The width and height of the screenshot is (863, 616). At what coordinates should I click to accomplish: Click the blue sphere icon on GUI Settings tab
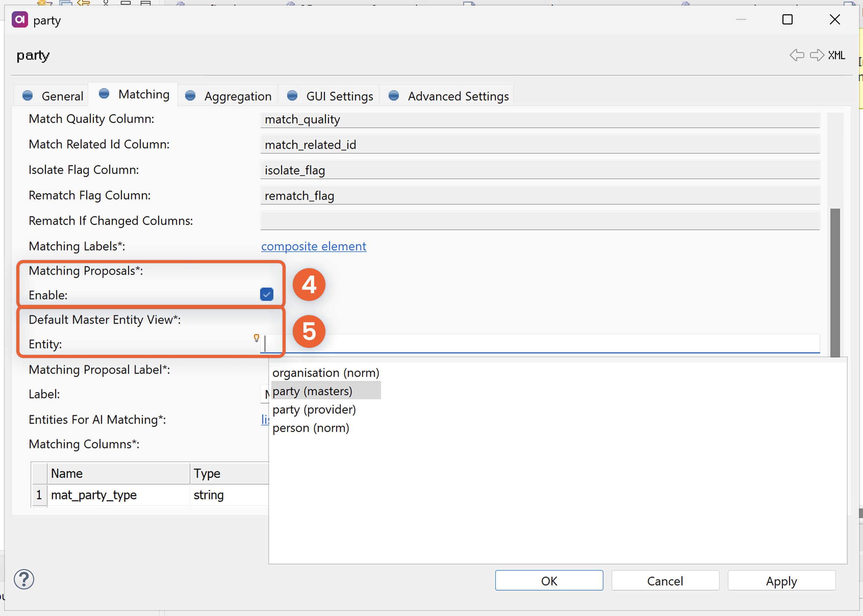[292, 96]
